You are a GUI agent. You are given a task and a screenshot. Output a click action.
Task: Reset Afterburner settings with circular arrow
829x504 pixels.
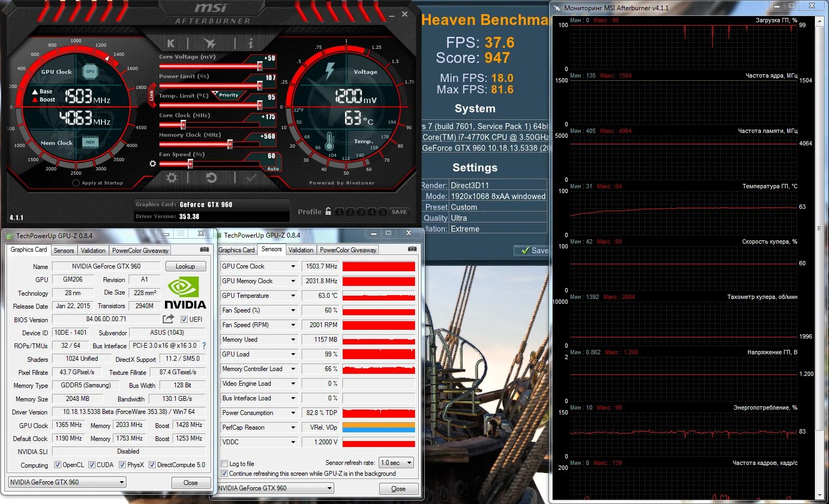click(212, 177)
